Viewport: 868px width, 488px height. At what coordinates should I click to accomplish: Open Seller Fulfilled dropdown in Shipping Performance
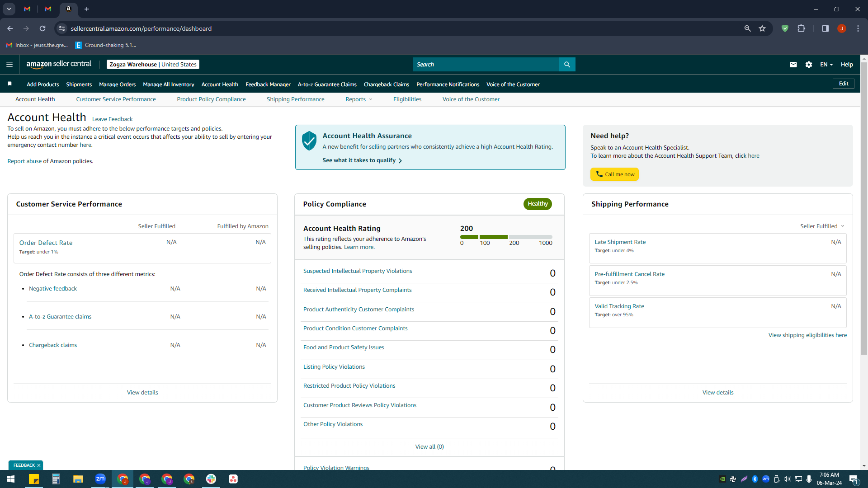click(822, 226)
